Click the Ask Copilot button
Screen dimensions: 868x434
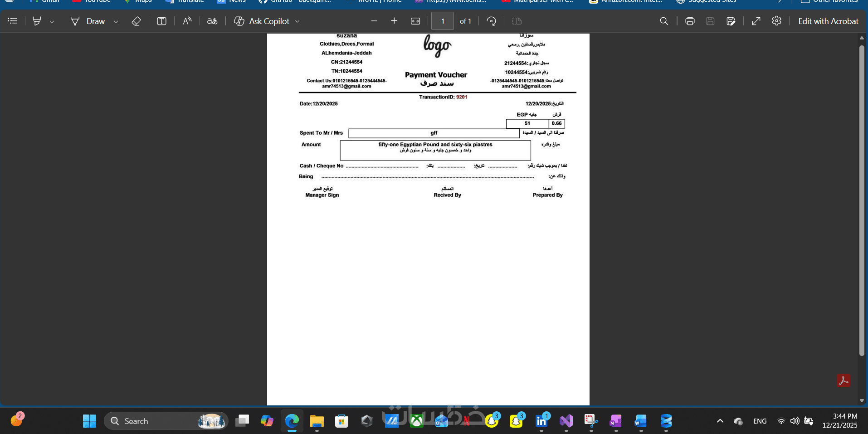coord(262,21)
